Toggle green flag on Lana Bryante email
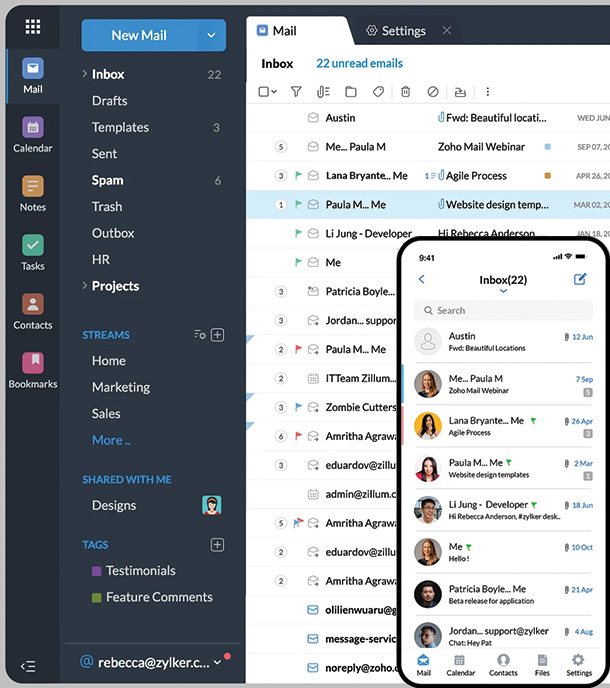 (x=298, y=176)
